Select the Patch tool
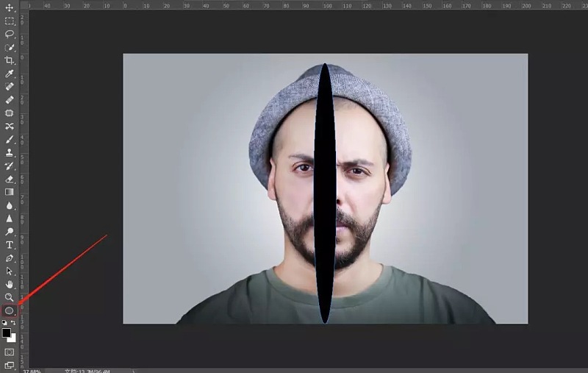Screen dimensions: 588x373 click(9, 113)
